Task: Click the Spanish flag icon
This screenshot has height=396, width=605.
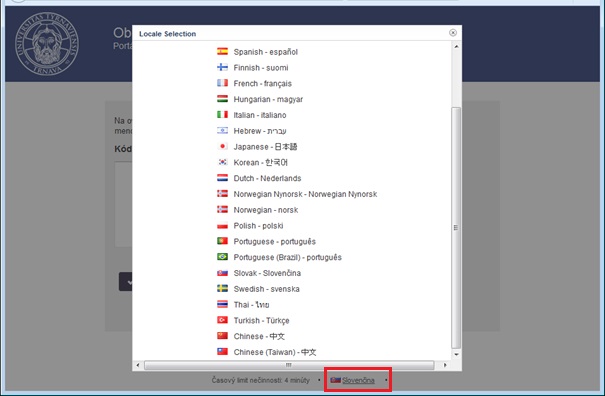Action: [x=222, y=51]
